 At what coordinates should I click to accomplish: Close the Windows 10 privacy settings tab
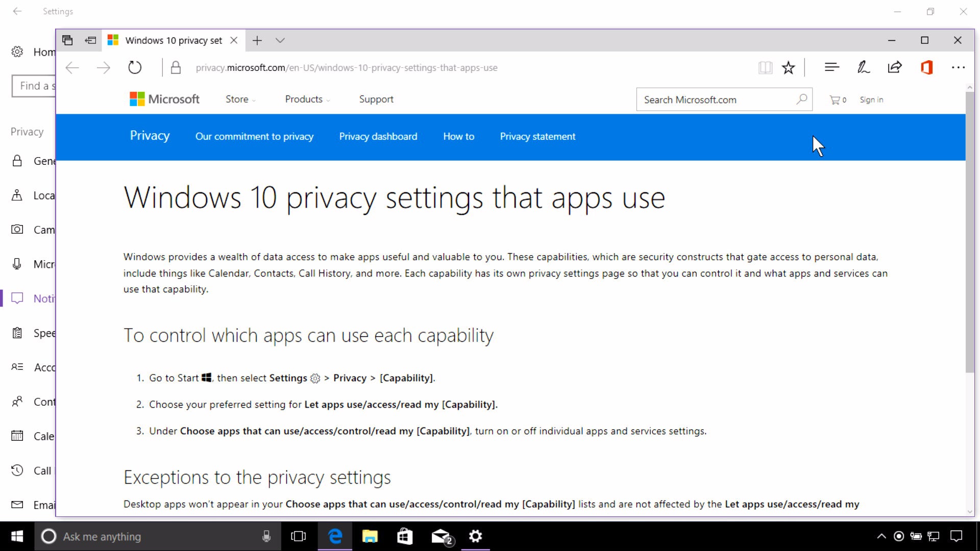click(x=234, y=40)
